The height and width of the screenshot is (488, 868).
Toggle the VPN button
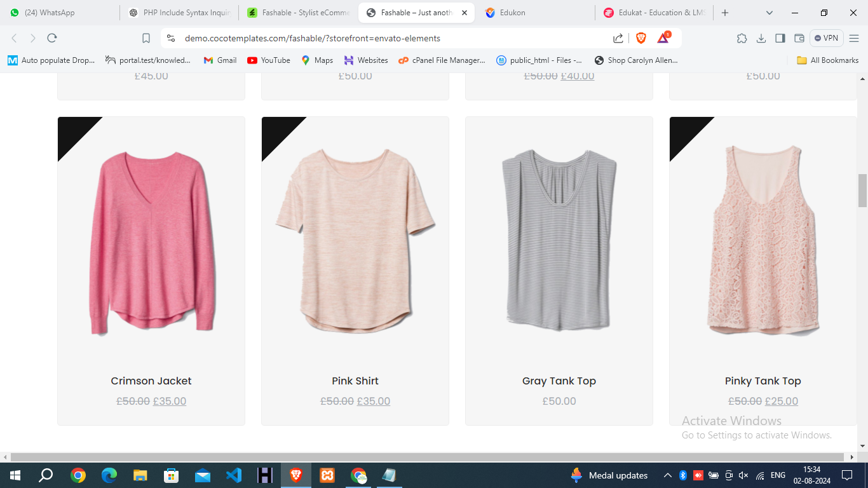[x=826, y=38]
